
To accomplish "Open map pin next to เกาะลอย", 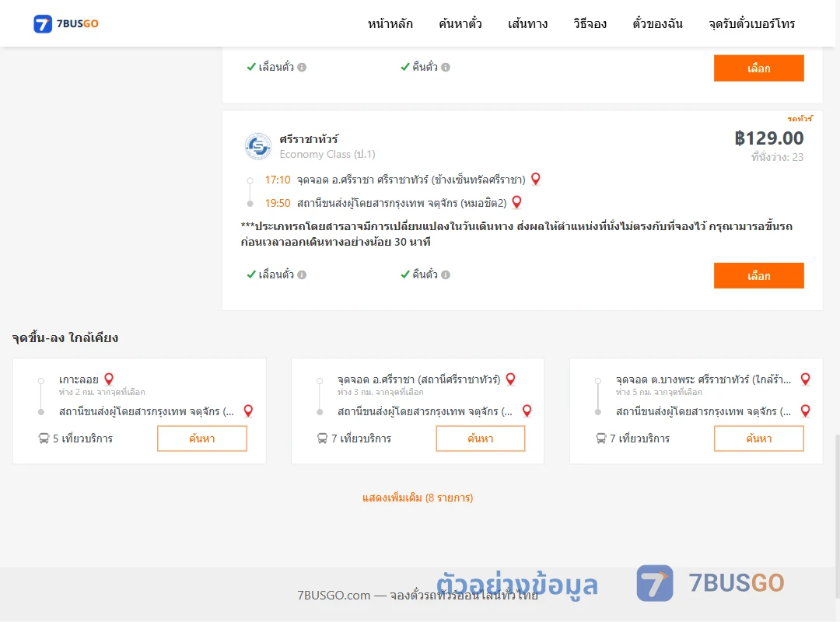I will point(109,379).
